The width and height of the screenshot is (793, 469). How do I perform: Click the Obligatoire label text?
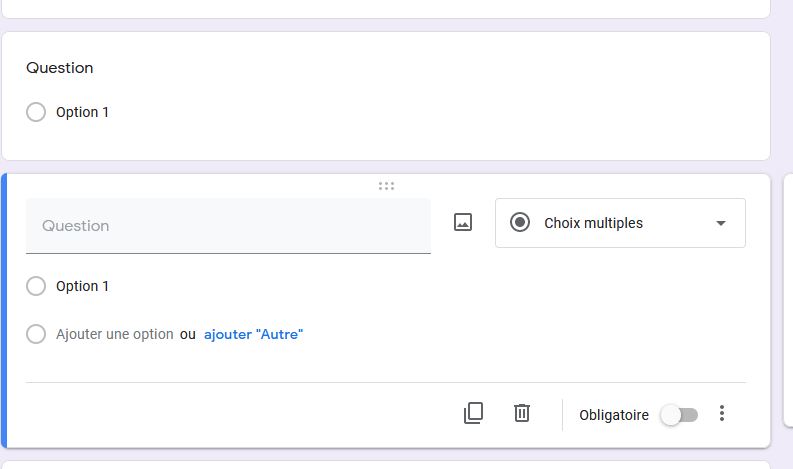[614, 415]
